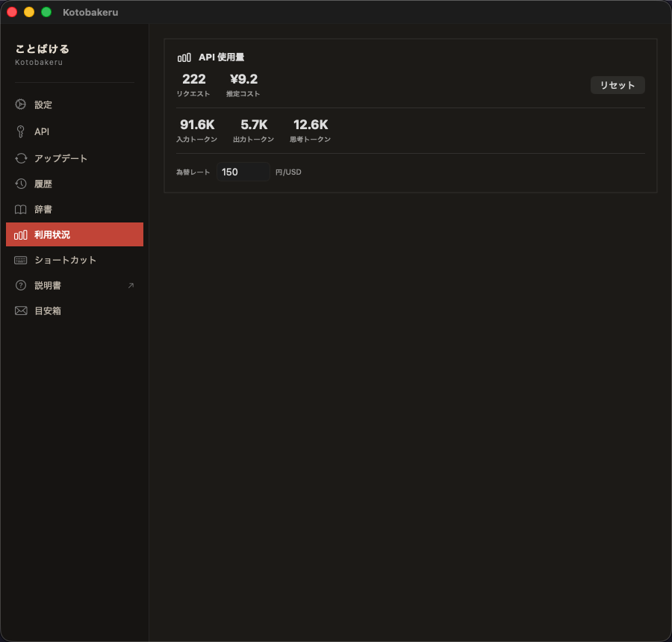
Task: Click the gear icon beside 設定
Action: pos(21,105)
